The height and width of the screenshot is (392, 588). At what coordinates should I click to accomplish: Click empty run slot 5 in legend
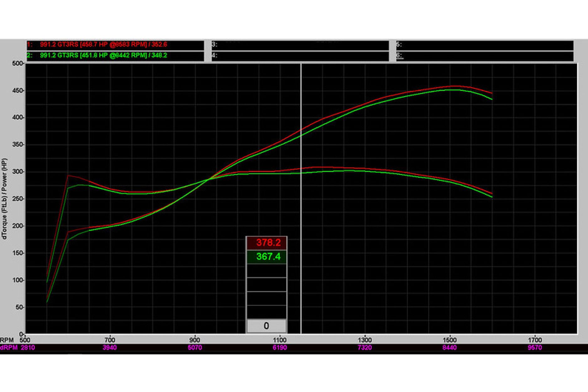(x=485, y=45)
